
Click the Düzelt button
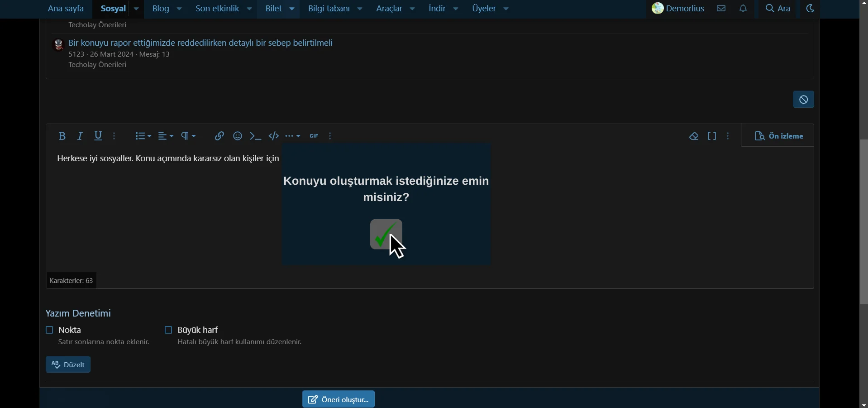pyautogui.click(x=68, y=365)
